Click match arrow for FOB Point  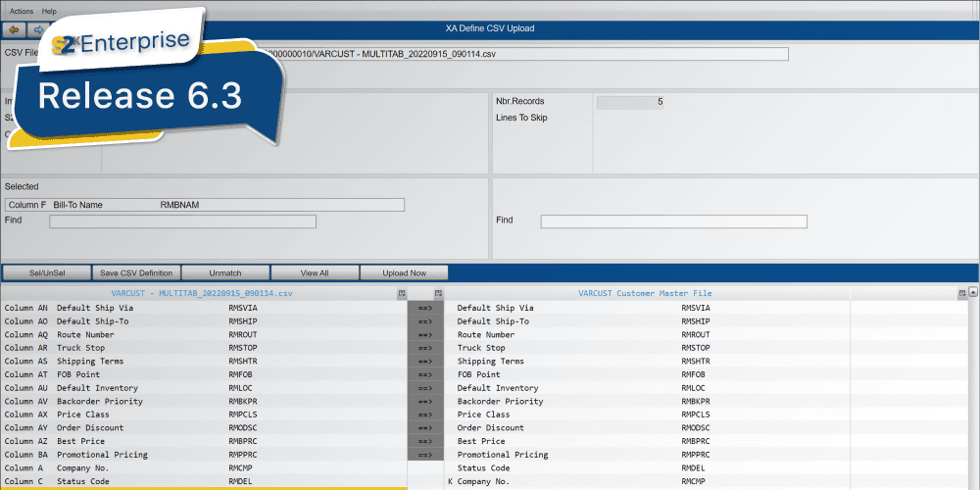425,375
